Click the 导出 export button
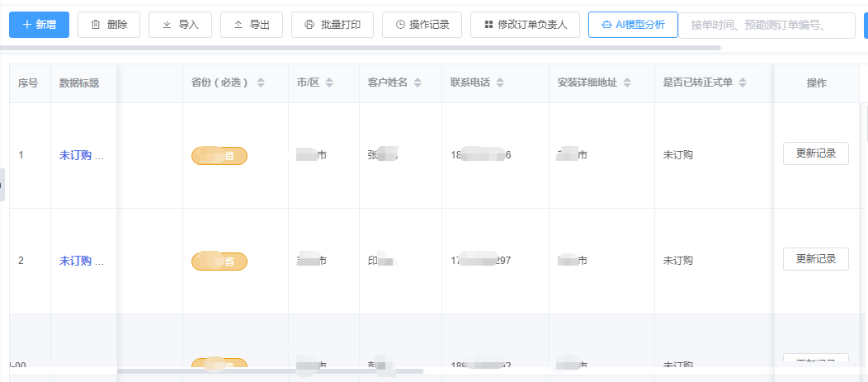The image size is (868, 382). pos(252,25)
